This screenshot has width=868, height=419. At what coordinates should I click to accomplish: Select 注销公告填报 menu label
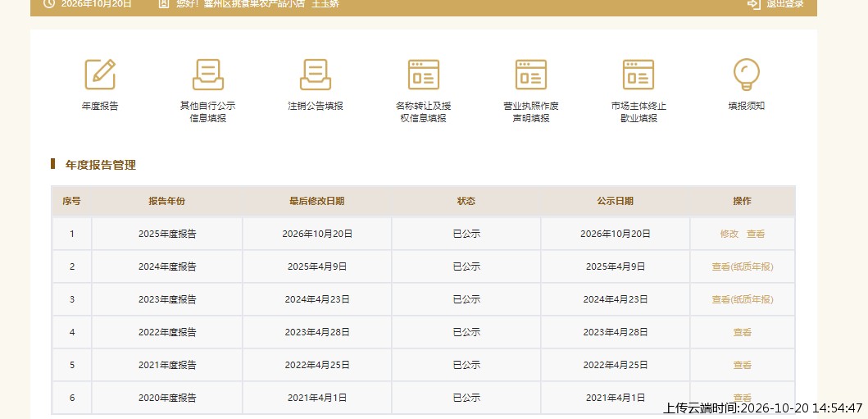click(x=316, y=106)
